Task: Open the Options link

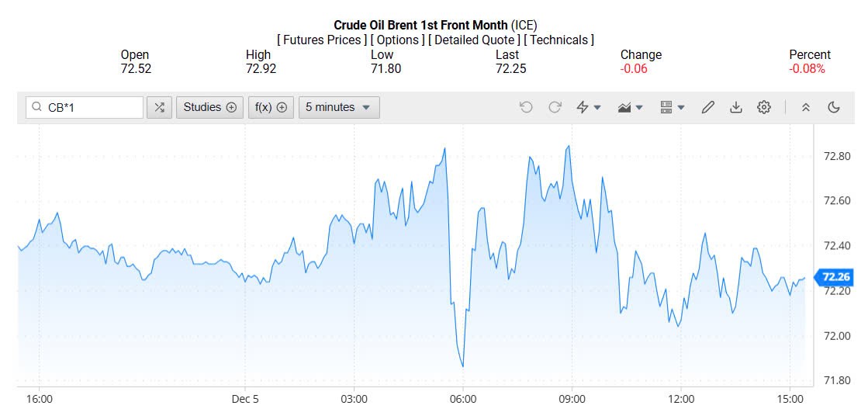Action: pos(396,40)
